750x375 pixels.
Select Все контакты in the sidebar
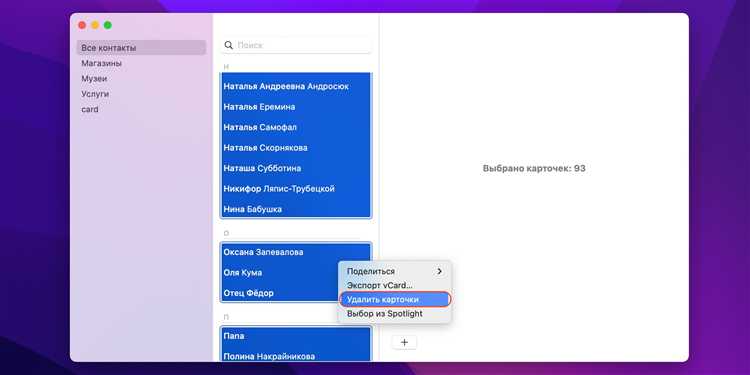(x=142, y=48)
